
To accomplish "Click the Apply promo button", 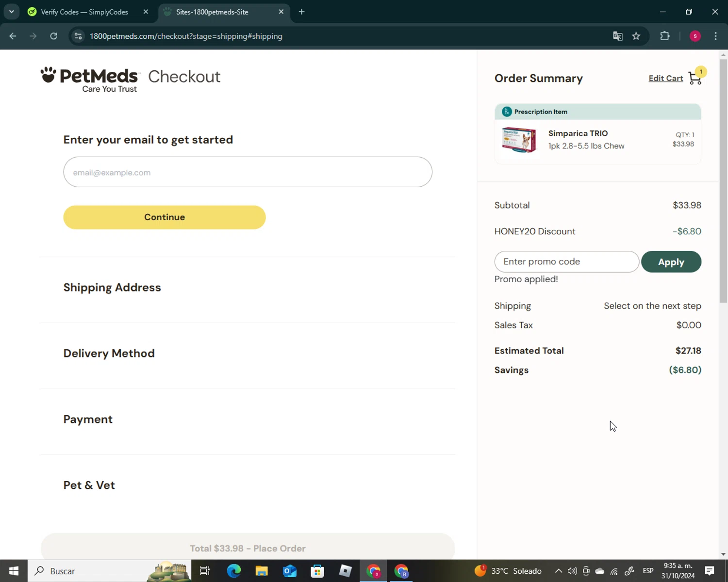I will (671, 262).
